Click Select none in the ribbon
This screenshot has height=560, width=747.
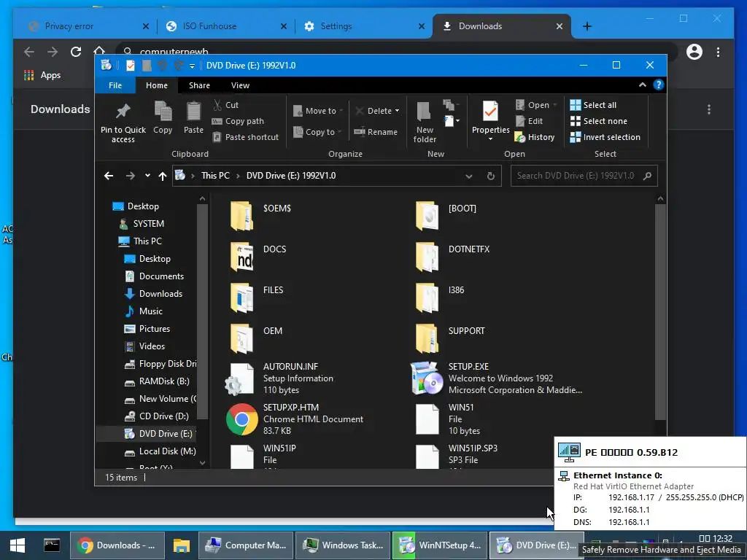coord(599,121)
